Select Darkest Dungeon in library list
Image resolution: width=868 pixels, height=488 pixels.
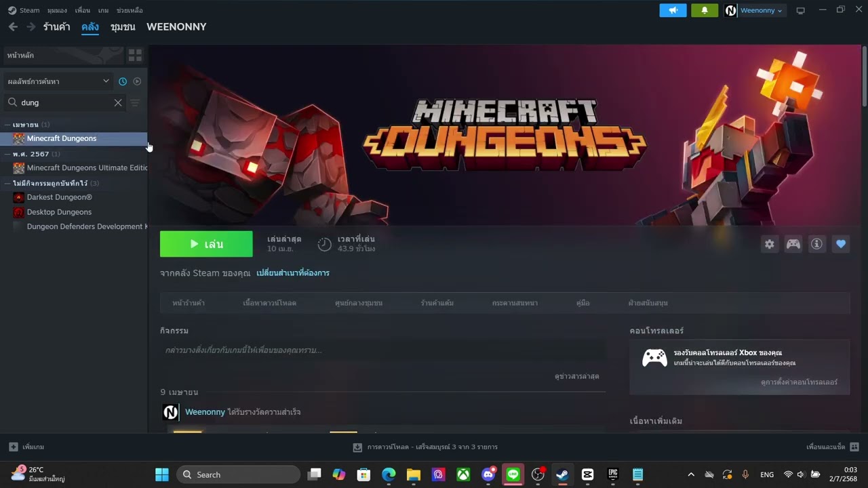point(74,197)
